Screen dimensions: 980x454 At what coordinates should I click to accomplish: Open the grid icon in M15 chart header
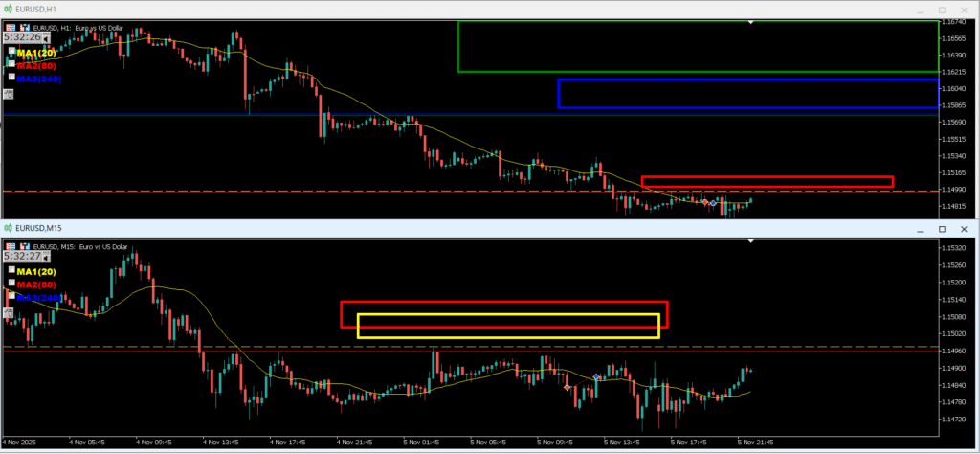(10, 246)
